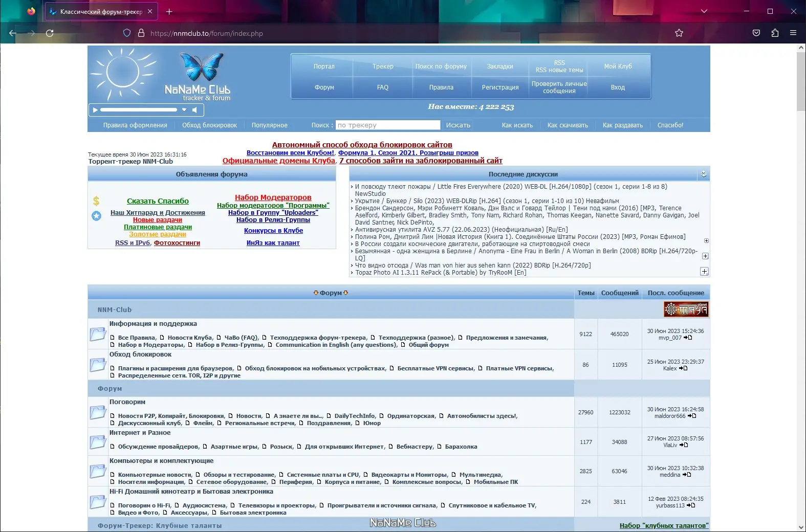The image size is (806, 532).
Task: Open Популярное link in sub-navigation
Action: pos(270,125)
